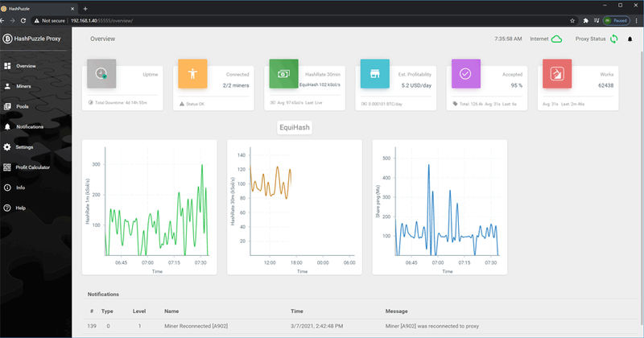Click the Share ping blue chart
This screenshot has height=338, width=644.
click(440, 207)
